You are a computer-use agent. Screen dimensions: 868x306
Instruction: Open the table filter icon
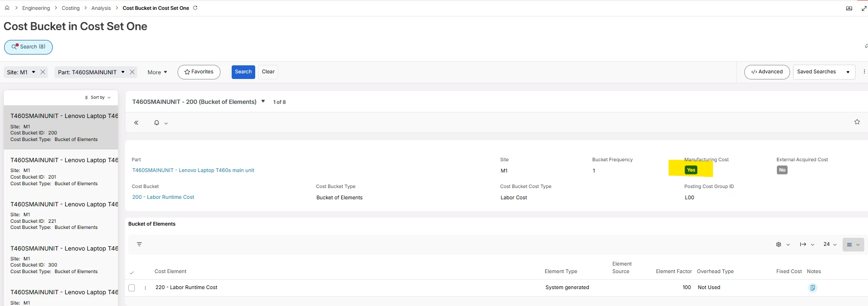point(139,244)
